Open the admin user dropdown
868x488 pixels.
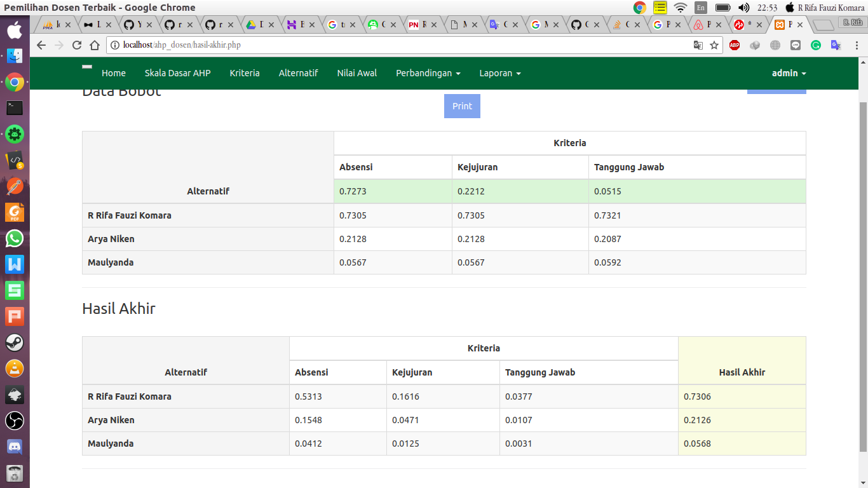789,73
